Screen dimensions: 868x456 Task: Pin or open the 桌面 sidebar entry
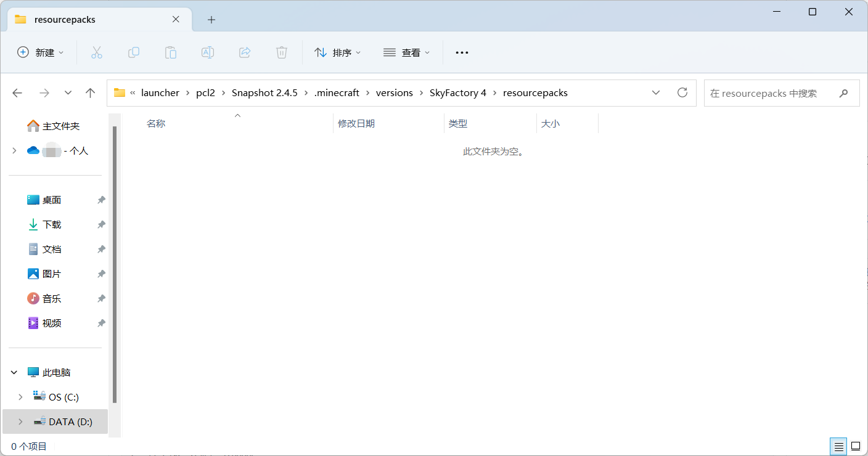[52, 199]
